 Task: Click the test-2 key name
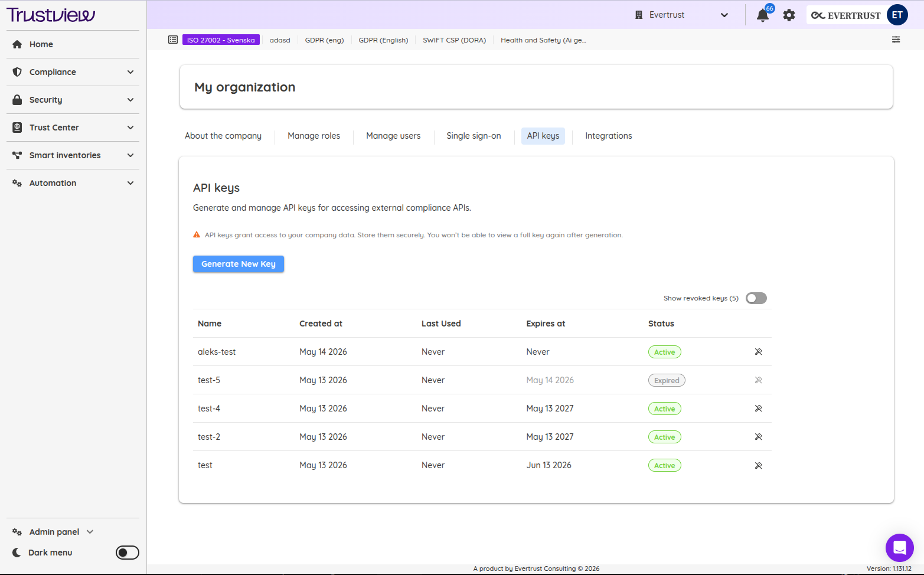(209, 437)
